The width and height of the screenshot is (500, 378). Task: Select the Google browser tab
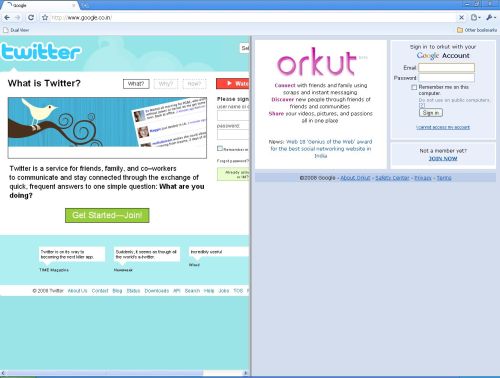click(x=39, y=5)
